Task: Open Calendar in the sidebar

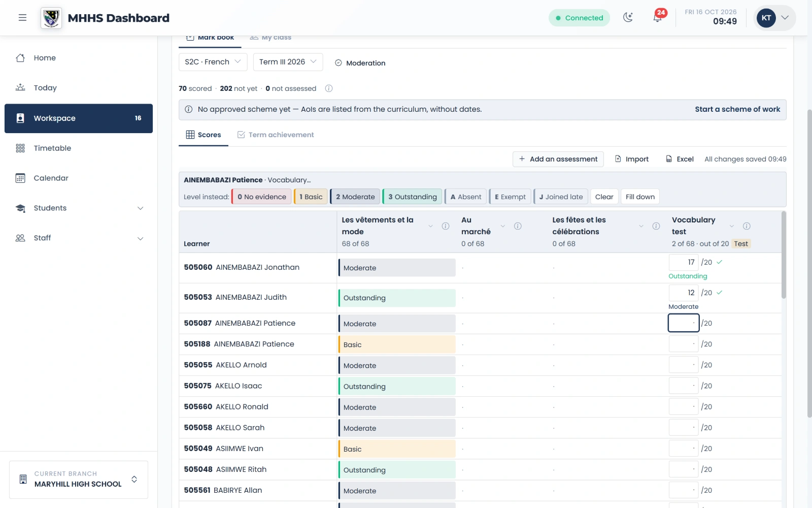Action: [79, 178]
